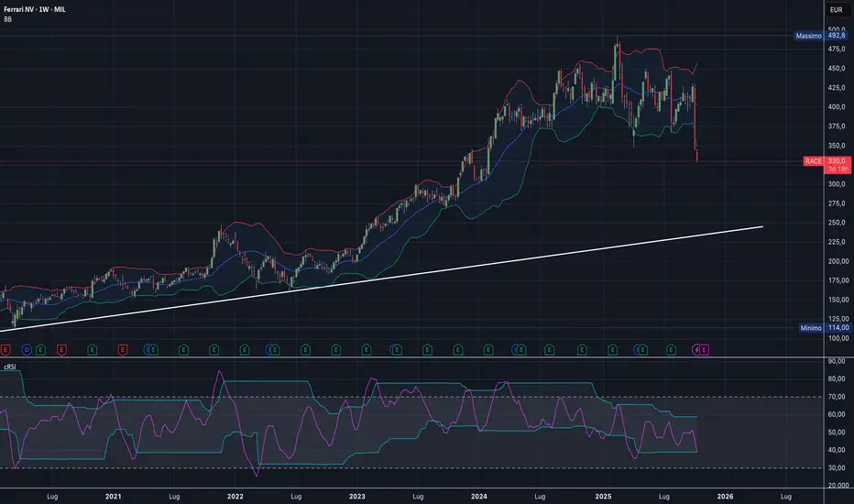Screen dimensions: 854x504
Task: Open the purple upcoming earnings E marker
Action: point(704,349)
